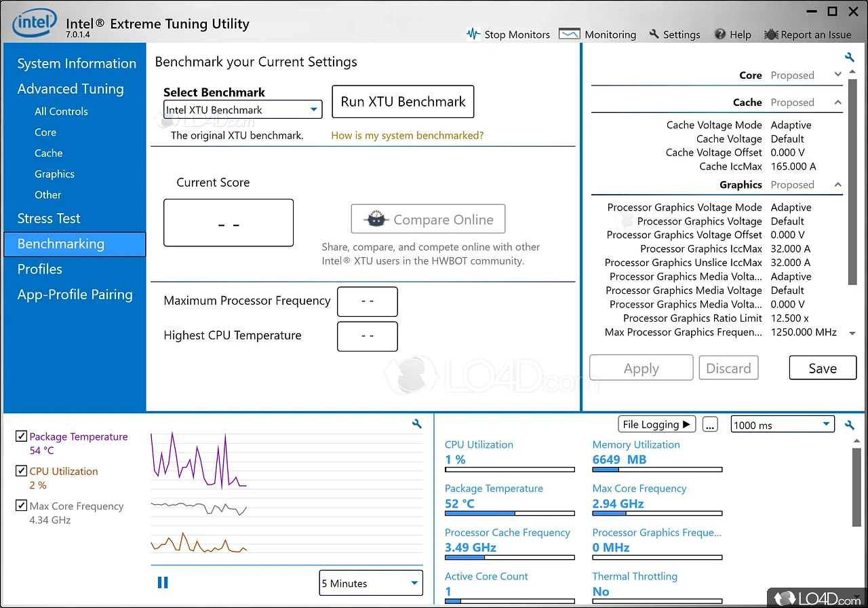Open App-Profile Pairing section
The width and height of the screenshot is (868, 608).
75,294
